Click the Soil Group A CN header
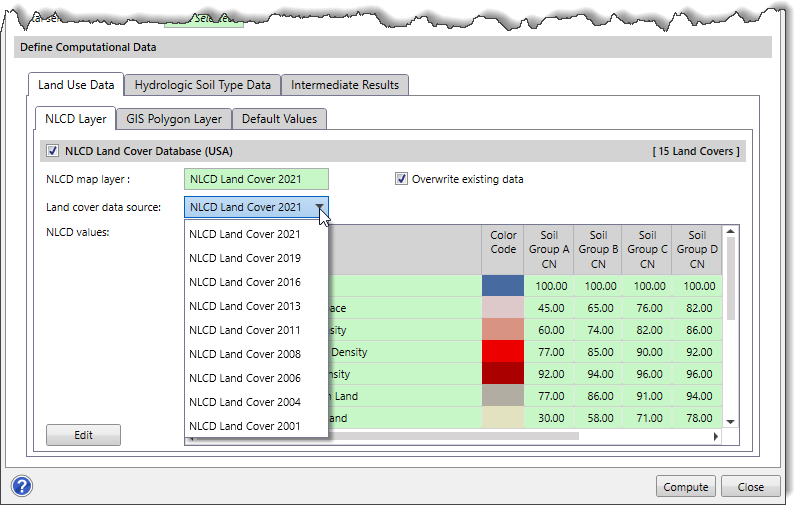 [x=549, y=250]
